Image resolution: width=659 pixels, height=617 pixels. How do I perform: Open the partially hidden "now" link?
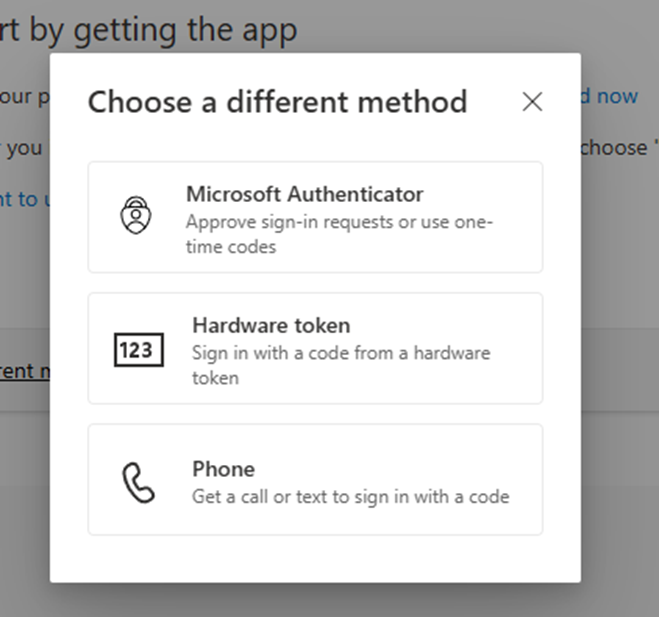tap(616, 96)
